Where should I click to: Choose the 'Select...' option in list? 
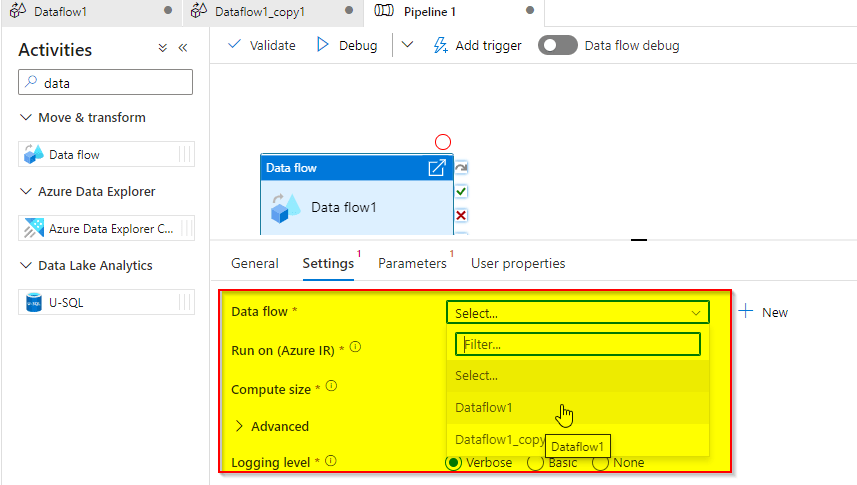[x=578, y=376]
